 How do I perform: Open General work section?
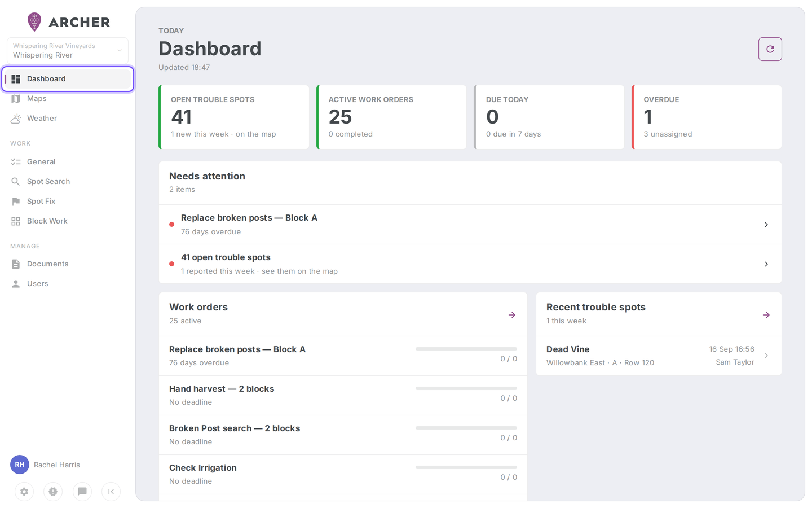(68, 162)
